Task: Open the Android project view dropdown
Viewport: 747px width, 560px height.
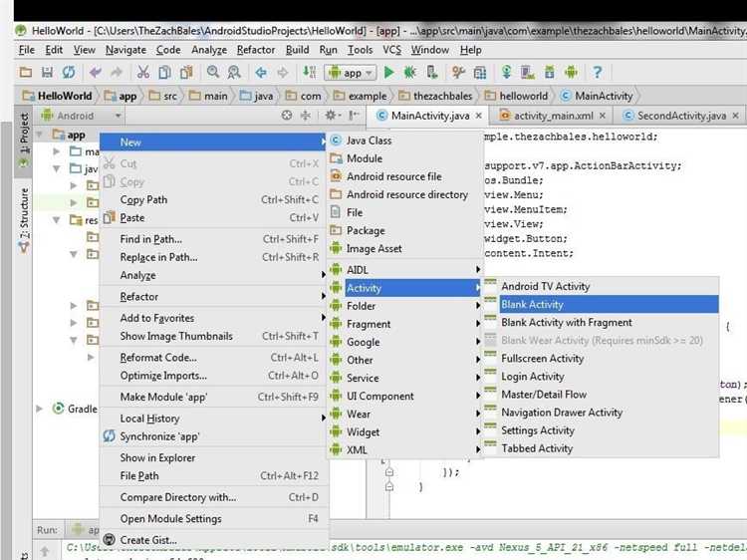Action: coord(81,116)
